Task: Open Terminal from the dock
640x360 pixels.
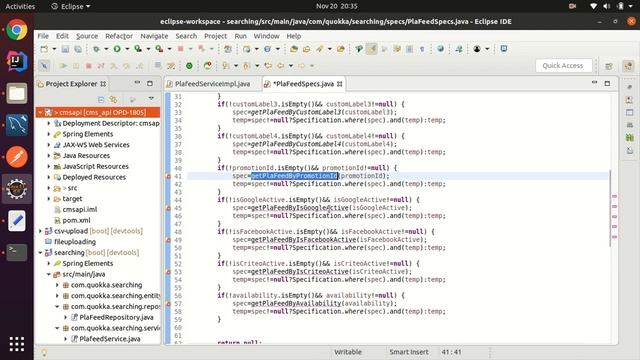Action: [x=17, y=252]
